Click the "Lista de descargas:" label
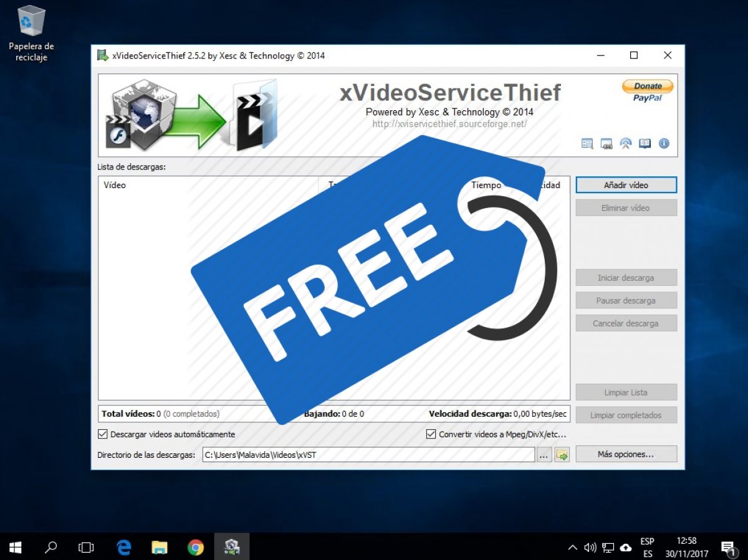Viewport: 748px width, 560px height. (132, 167)
